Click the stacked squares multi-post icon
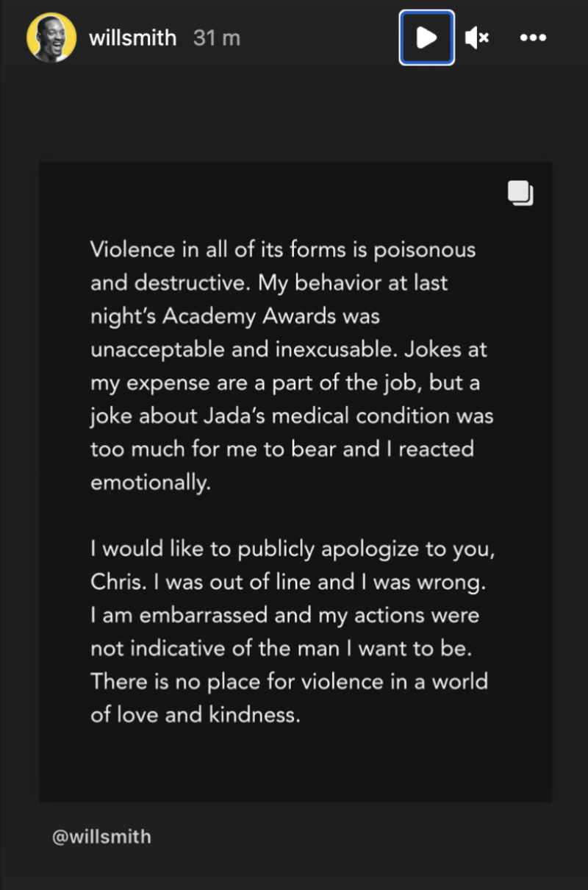The height and width of the screenshot is (890, 588). point(520,193)
